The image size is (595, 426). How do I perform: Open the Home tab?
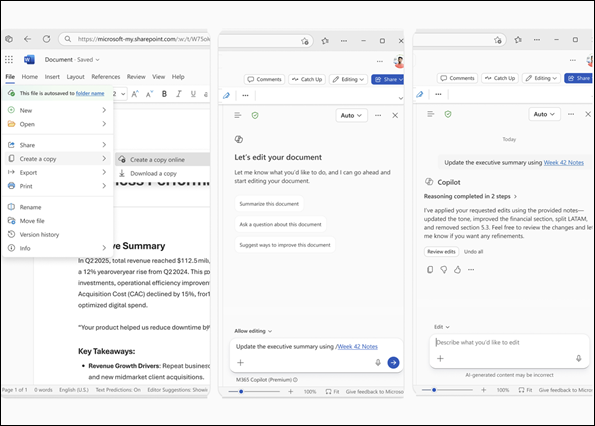[x=30, y=77]
